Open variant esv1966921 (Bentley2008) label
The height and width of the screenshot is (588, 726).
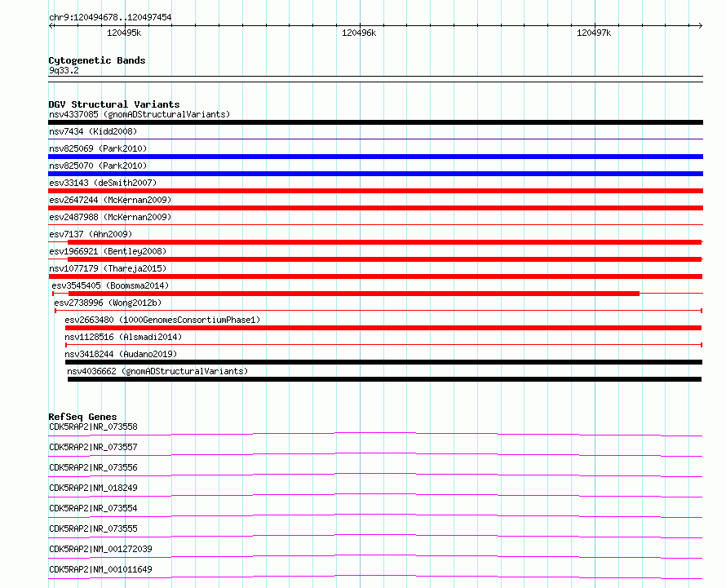[108, 251]
